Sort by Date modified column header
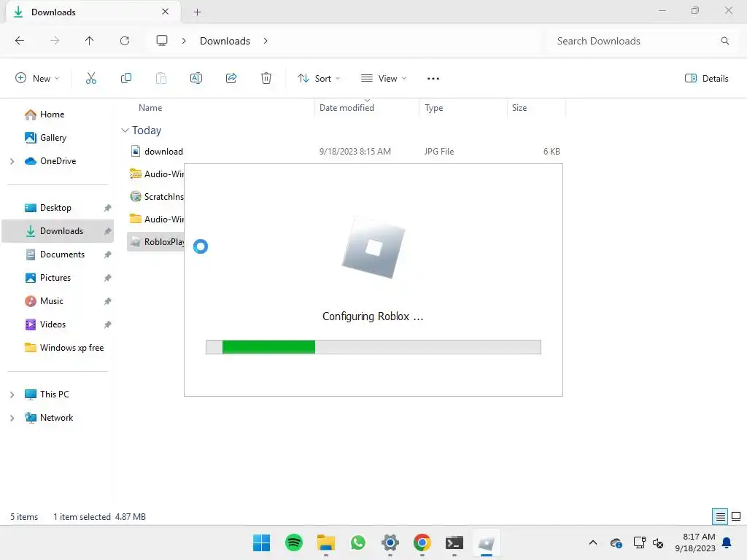This screenshot has height=560, width=747. click(347, 108)
